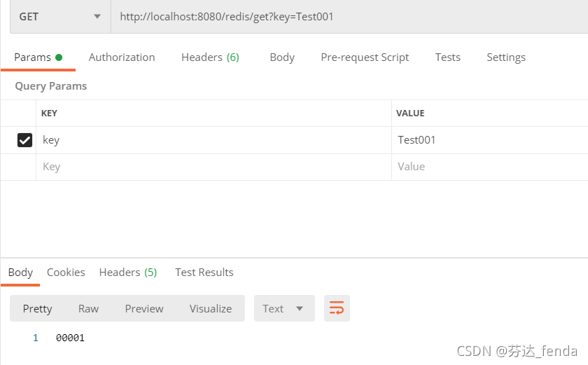Open the GET method dropdown
Image resolution: width=588 pixels, height=365 pixels.
pos(60,17)
